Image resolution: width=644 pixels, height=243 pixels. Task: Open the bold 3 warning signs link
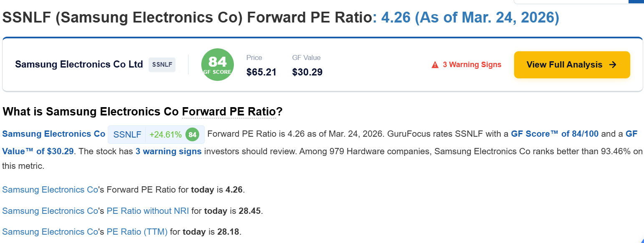pos(168,151)
